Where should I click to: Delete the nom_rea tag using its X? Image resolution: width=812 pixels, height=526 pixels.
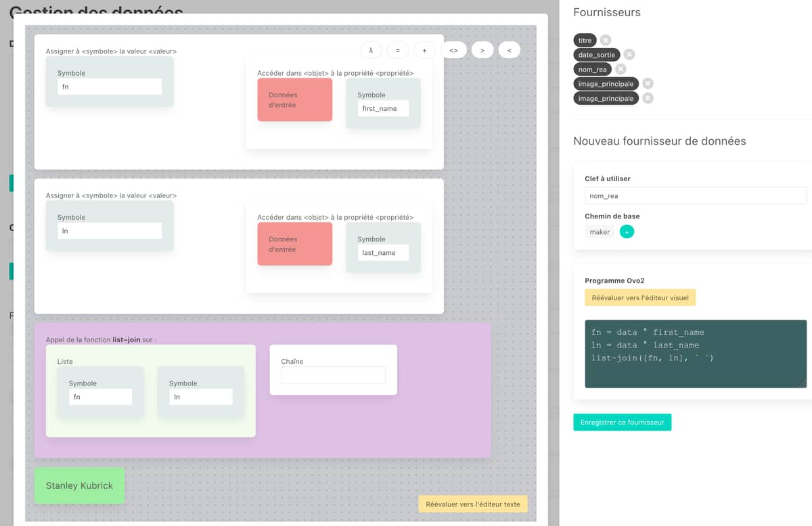click(621, 69)
